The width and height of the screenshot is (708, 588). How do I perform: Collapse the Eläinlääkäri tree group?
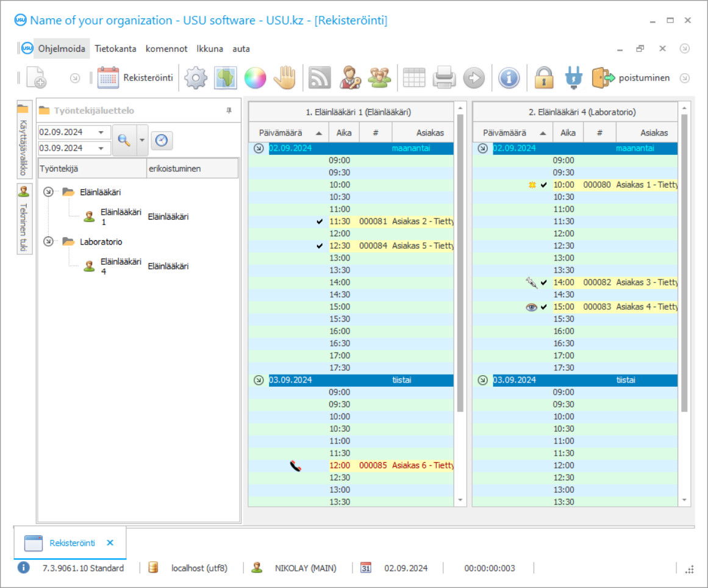[x=48, y=192]
